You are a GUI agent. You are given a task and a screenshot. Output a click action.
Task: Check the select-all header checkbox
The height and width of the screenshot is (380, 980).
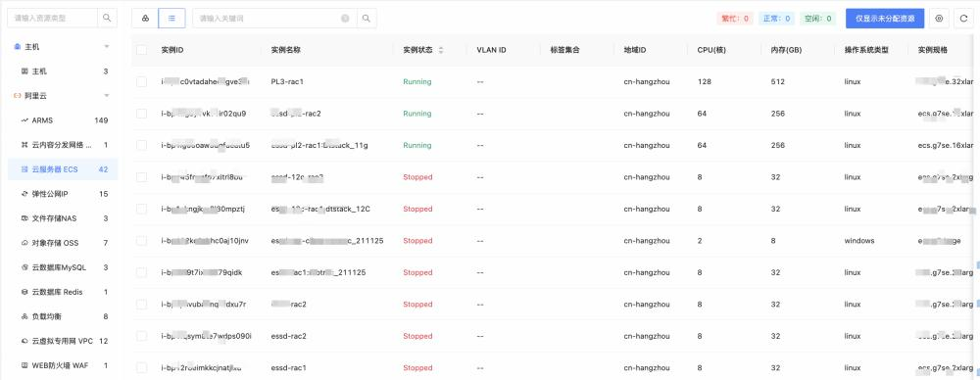point(142,50)
